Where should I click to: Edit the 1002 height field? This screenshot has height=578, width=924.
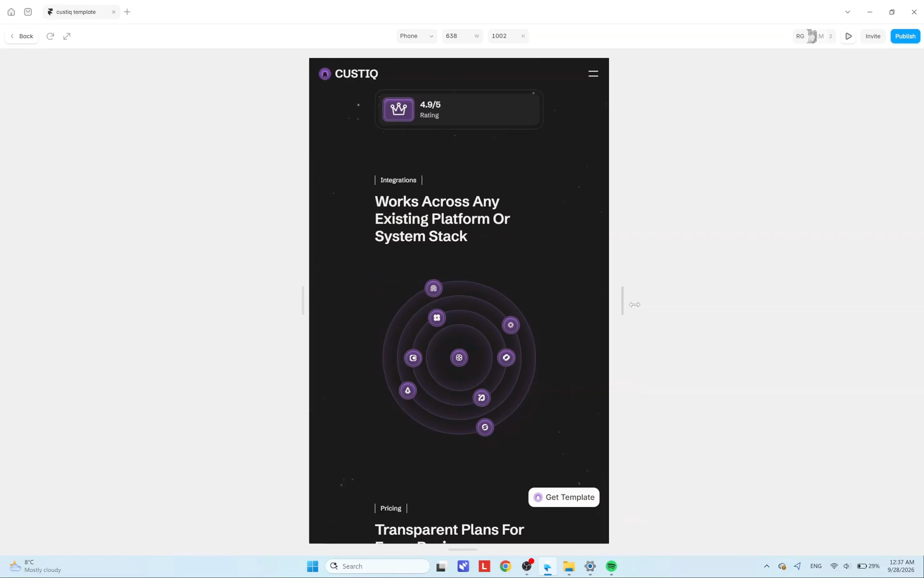508,36
